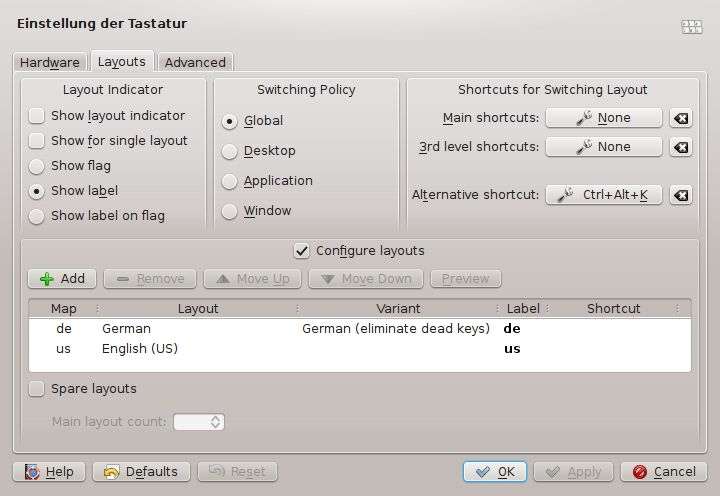Switch to the Hardware tab
The height and width of the screenshot is (496, 720).
point(50,62)
